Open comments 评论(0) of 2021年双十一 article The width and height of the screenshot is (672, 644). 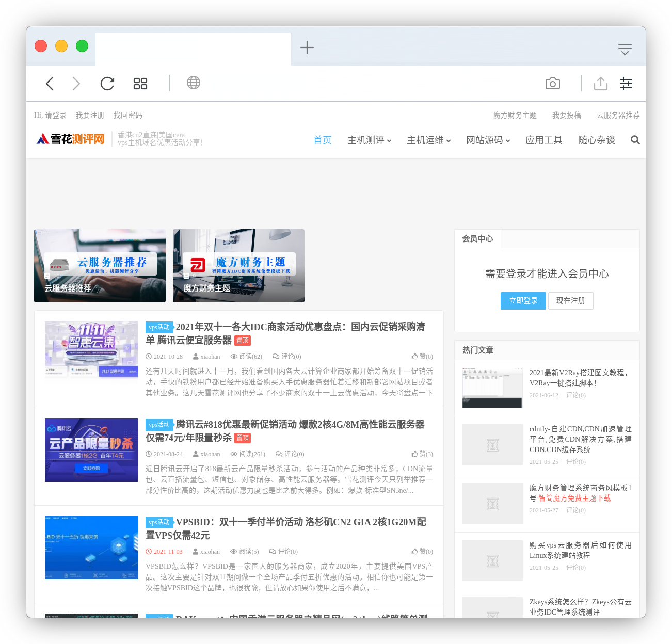(287, 357)
